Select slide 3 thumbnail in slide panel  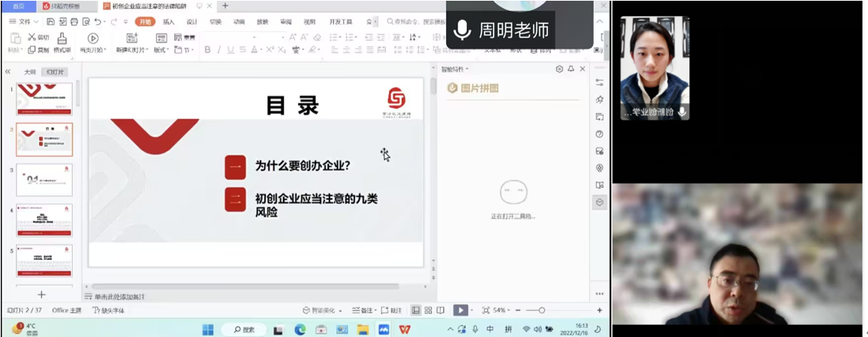44,180
